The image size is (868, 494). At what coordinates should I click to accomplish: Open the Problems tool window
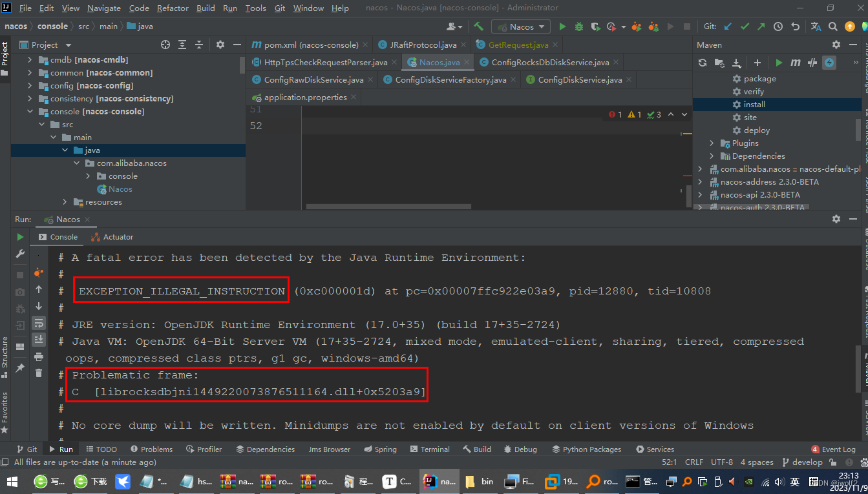[151, 449]
